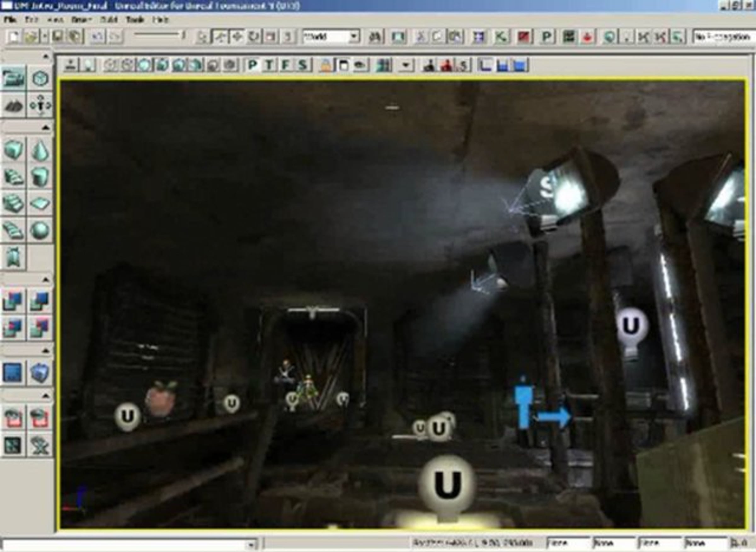Screen dimensions: 756x552
Task: Click the CSG Subtract button
Action: tap(40, 301)
